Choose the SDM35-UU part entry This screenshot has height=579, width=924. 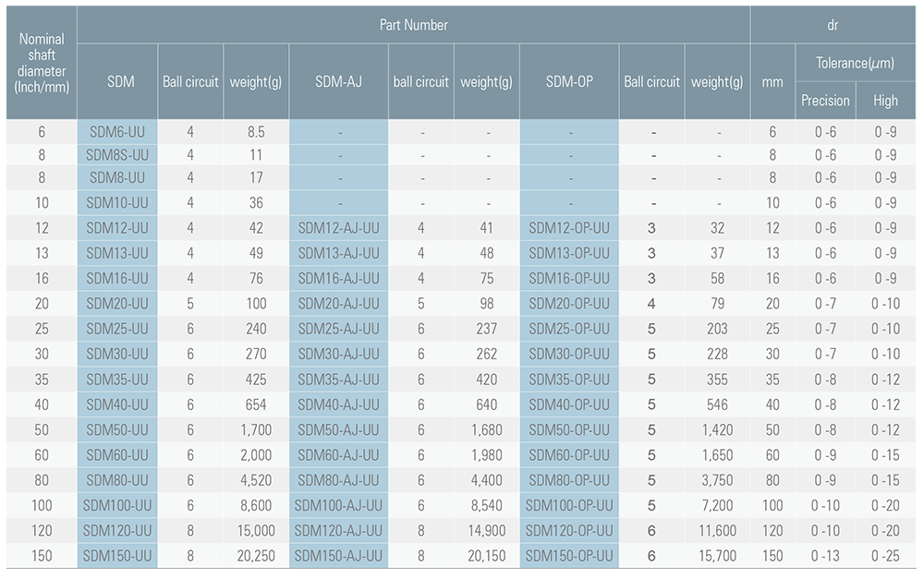click(x=117, y=380)
